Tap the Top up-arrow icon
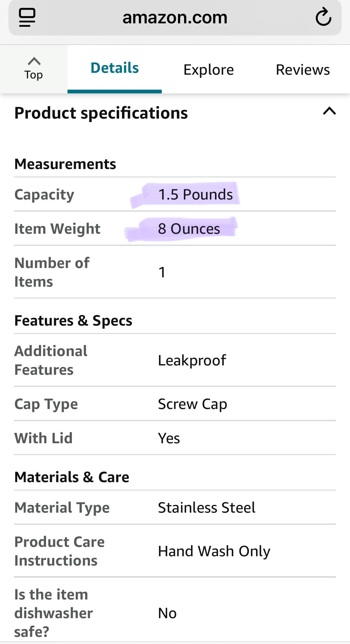Image resolution: width=350 pixels, height=644 pixels. point(34,61)
